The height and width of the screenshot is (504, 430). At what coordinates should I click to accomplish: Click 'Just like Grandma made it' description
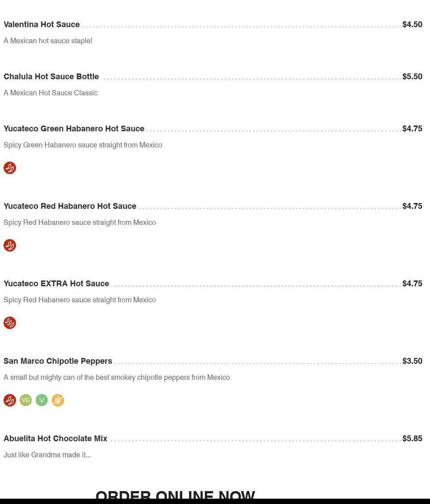point(47,455)
